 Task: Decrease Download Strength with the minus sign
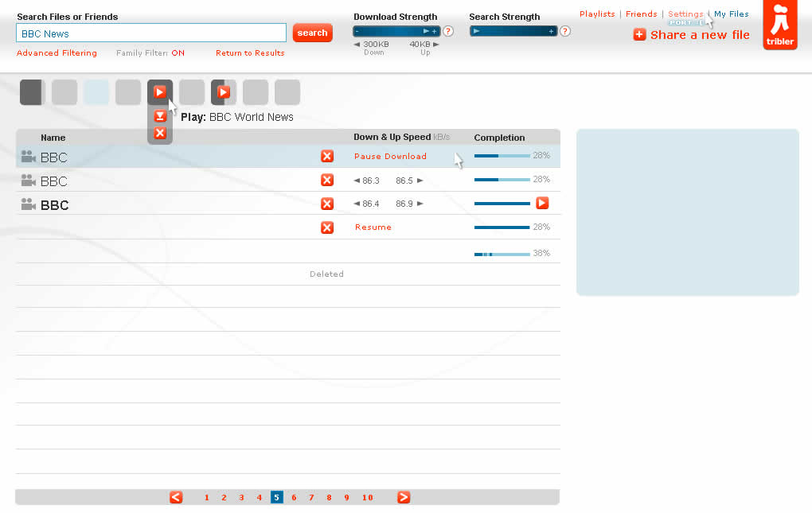pyautogui.click(x=357, y=32)
